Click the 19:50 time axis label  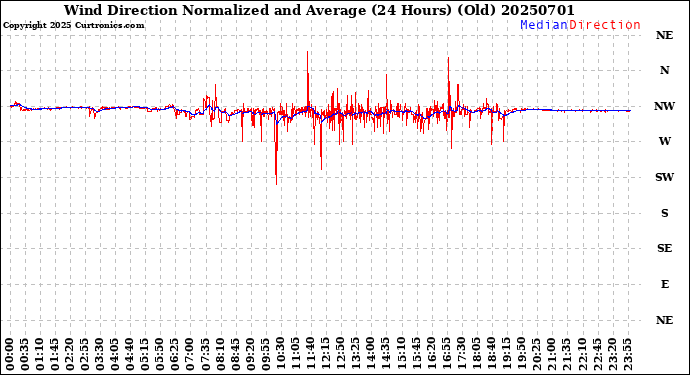point(521,355)
